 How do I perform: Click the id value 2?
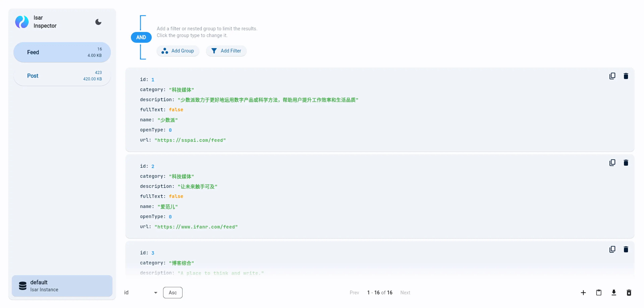click(x=153, y=166)
